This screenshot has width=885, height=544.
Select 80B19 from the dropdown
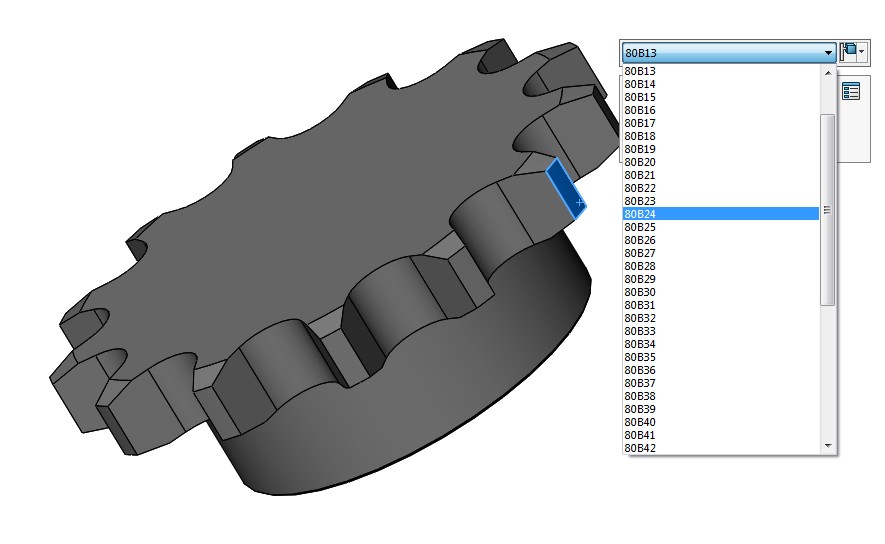(721, 149)
